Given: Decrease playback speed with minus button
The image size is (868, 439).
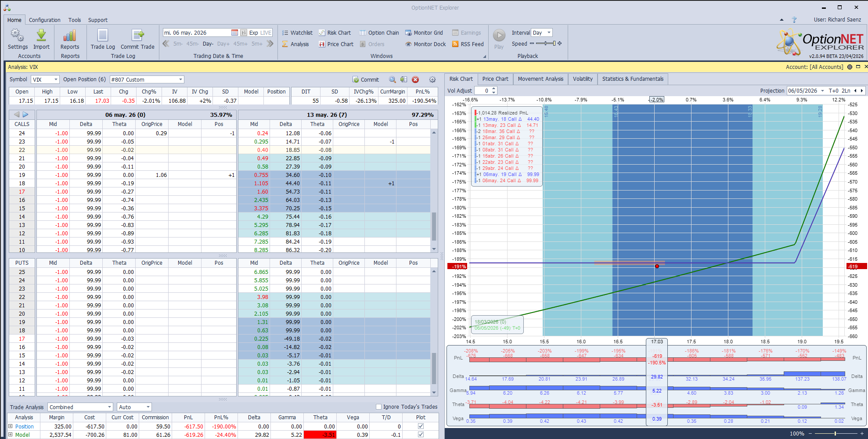Looking at the screenshot, I should coord(532,43).
